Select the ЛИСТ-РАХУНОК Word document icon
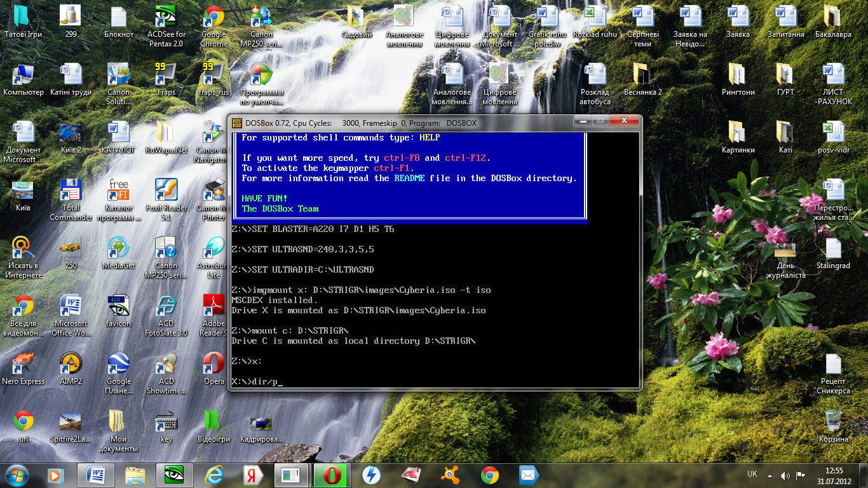The height and width of the screenshot is (488, 868). (833, 85)
